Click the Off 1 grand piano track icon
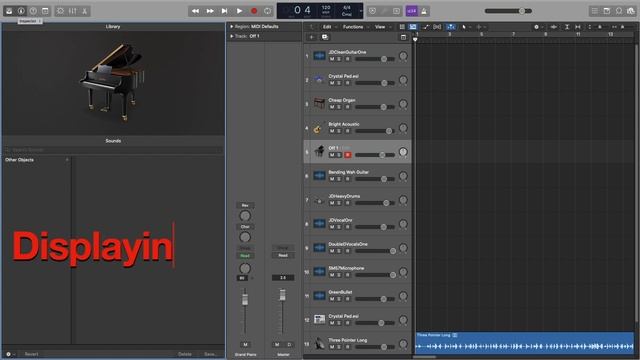 click(x=319, y=152)
